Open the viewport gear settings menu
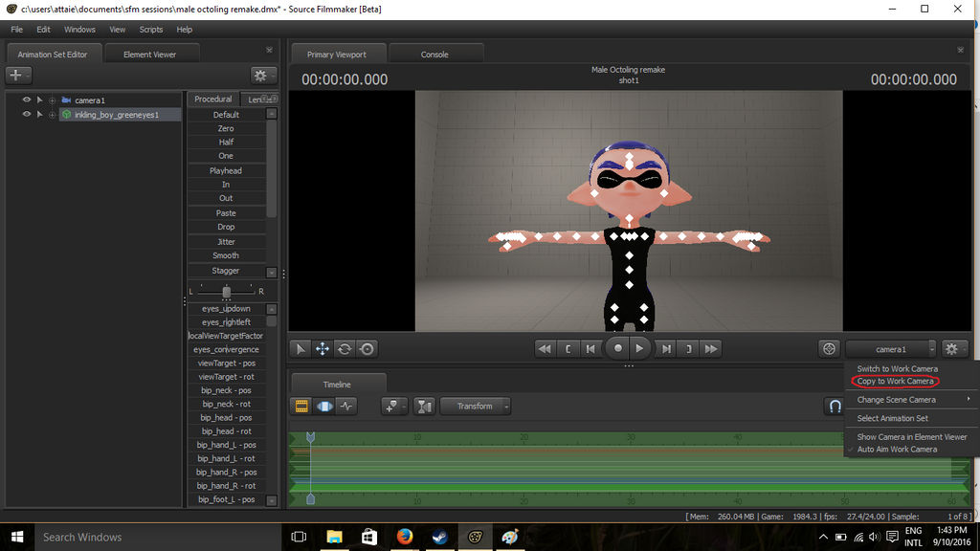Image resolution: width=980 pixels, height=551 pixels. [x=952, y=349]
